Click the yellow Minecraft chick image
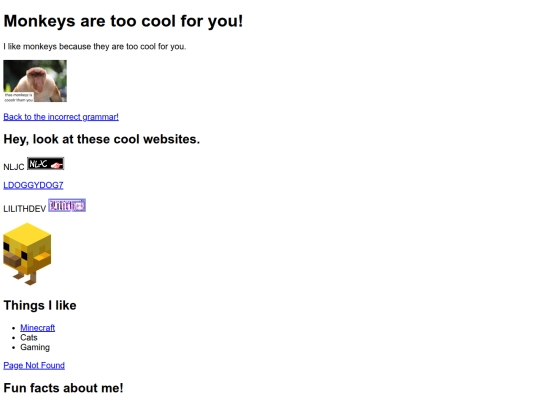Viewport: 540px width, 405px height. coord(27,254)
